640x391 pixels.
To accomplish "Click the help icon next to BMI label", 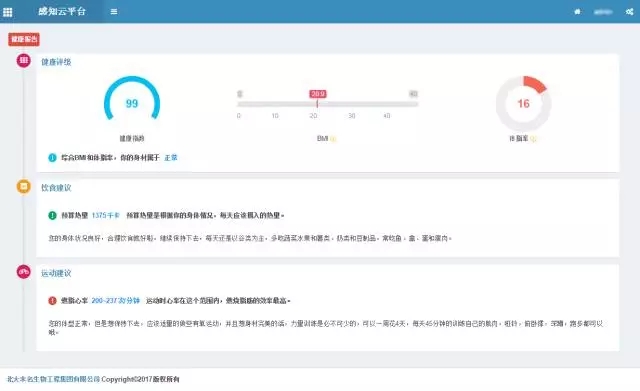I will 333,139.
